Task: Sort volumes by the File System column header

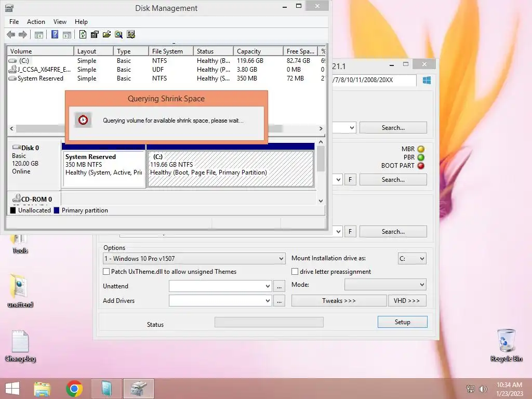Action: coord(171,51)
